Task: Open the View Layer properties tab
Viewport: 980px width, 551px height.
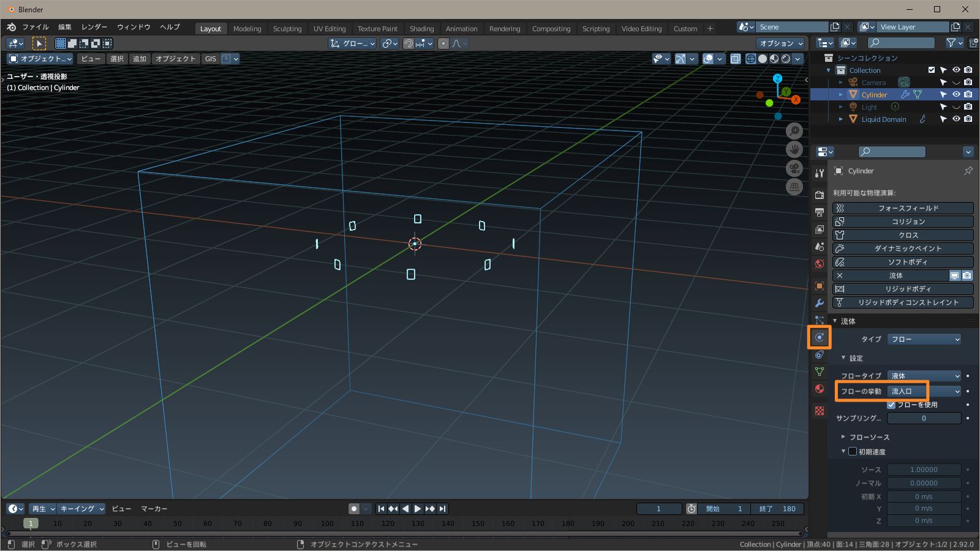Action: point(820,229)
